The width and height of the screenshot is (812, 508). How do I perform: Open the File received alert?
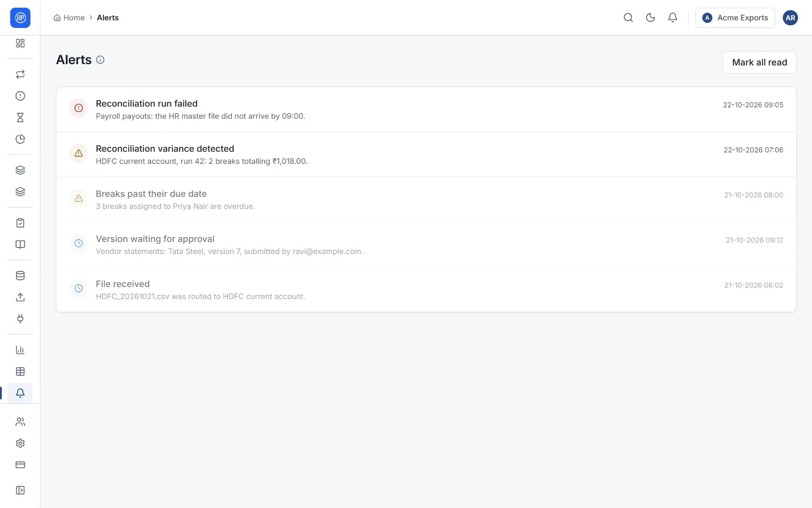click(x=426, y=289)
